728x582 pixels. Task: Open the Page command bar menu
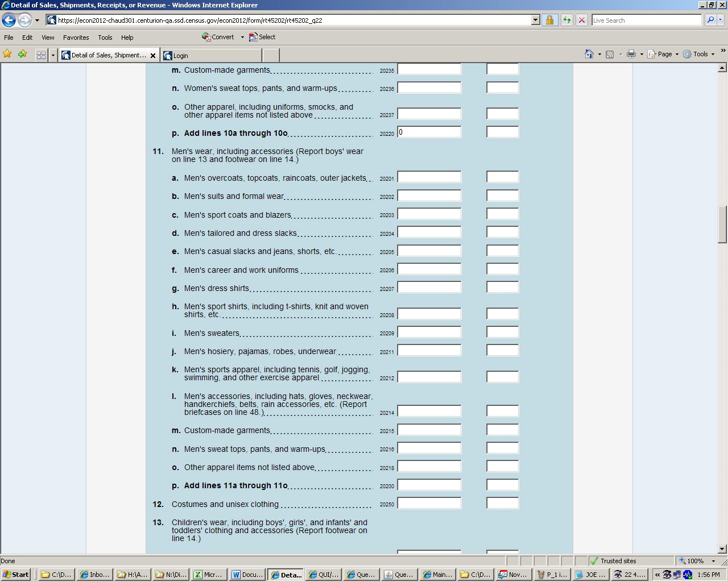point(663,54)
